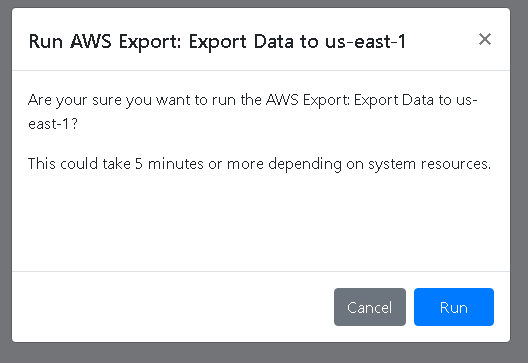Click the word 'depending' in the notice

(x=305, y=164)
